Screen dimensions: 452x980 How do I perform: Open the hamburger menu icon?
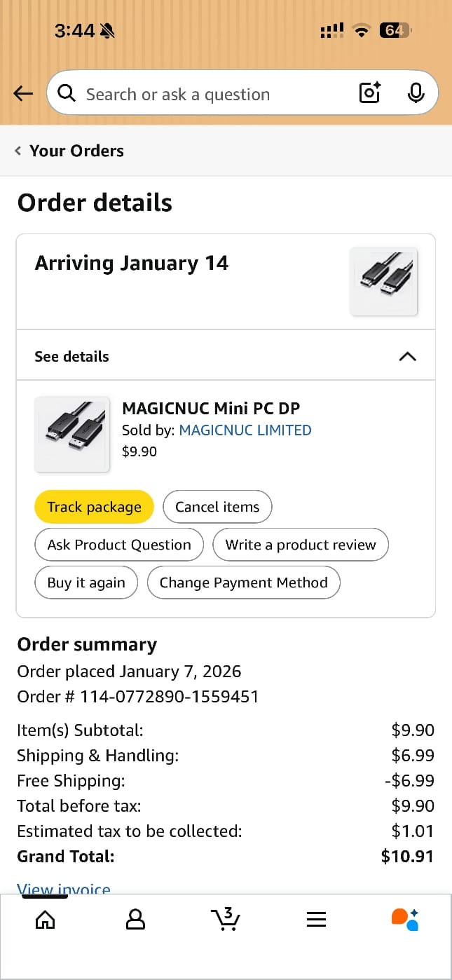[316, 919]
